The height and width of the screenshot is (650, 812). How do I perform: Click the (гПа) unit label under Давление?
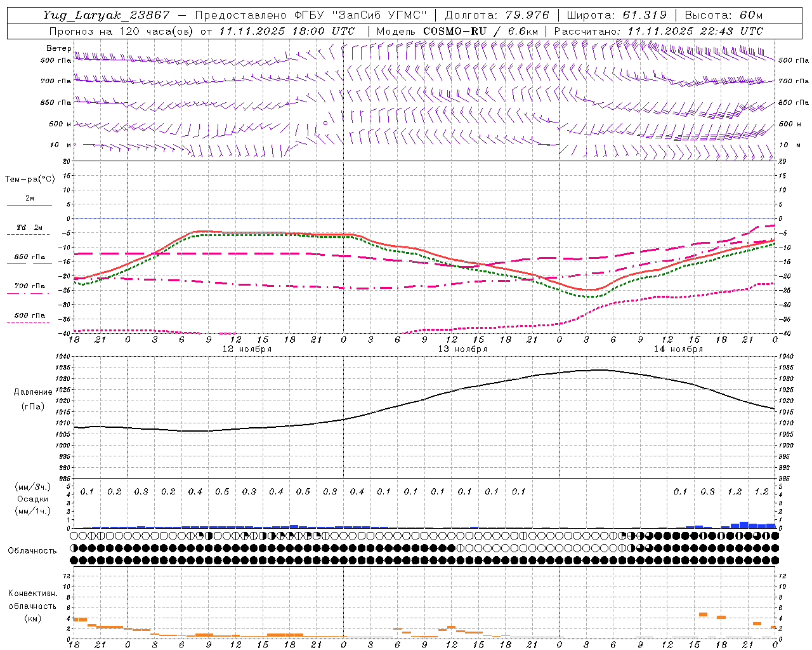click(33, 407)
